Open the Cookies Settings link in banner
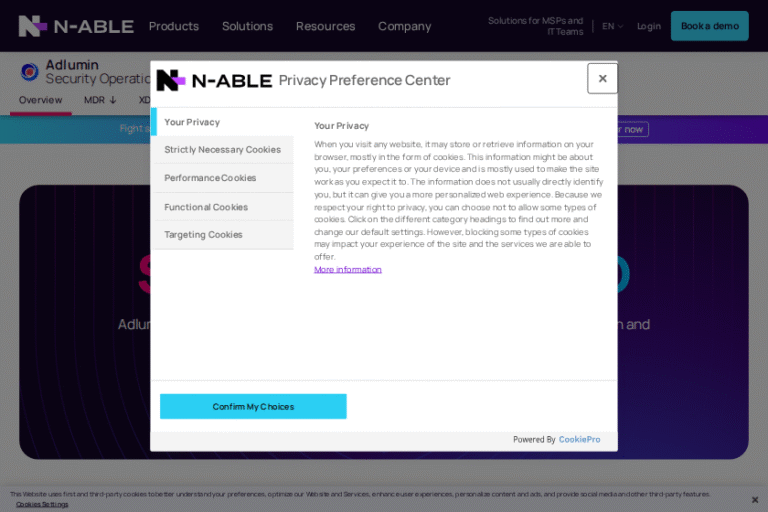 (x=42, y=504)
